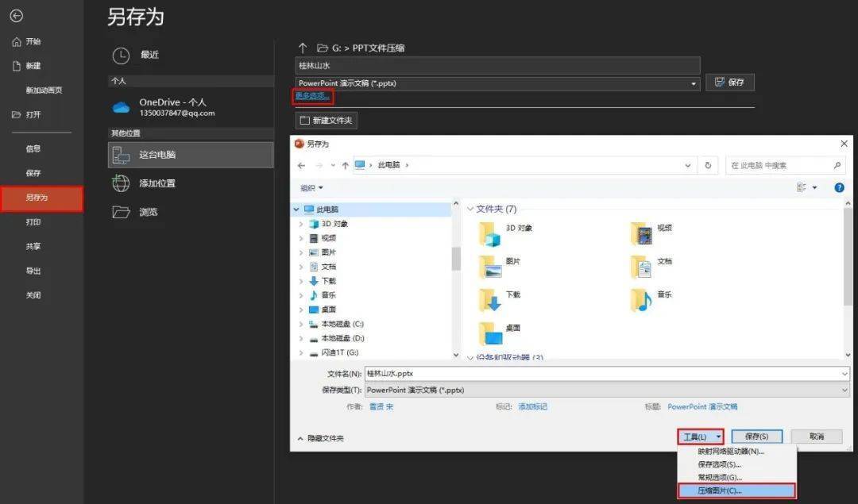Image resolution: width=858 pixels, height=504 pixels.
Task: Open the 打印 page
Action: pyautogui.click(x=33, y=222)
